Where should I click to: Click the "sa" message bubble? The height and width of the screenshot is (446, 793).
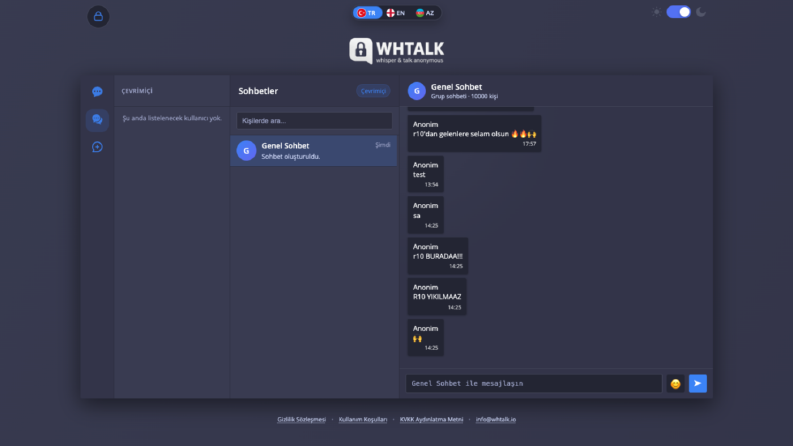426,215
